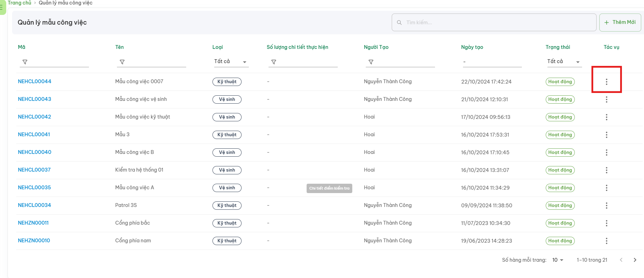Open record NEHCL00035 link
This screenshot has width=644, height=278.
(x=34, y=188)
